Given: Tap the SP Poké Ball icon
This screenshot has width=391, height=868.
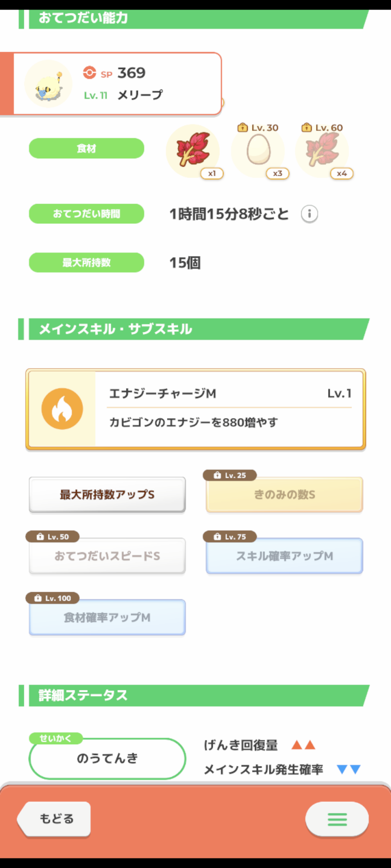Looking at the screenshot, I should click(x=89, y=72).
